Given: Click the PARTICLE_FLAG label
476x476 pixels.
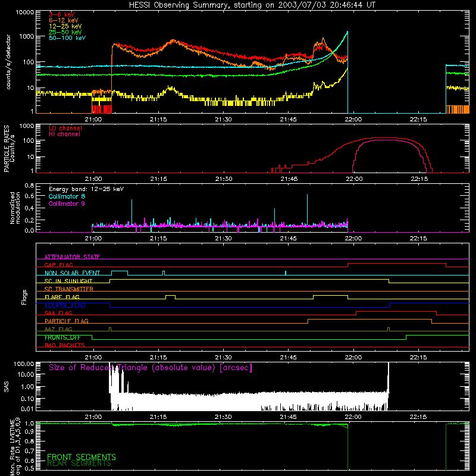Looking at the screenshot, I should [67, 321].
